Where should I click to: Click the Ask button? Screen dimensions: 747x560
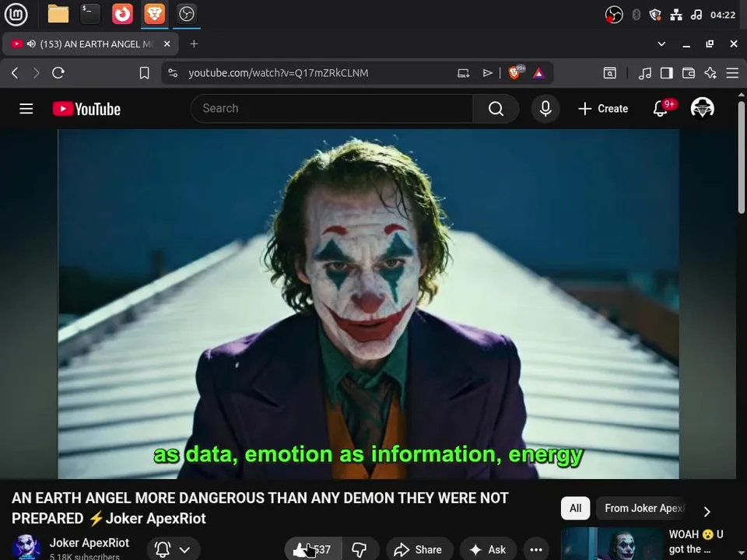489,550
